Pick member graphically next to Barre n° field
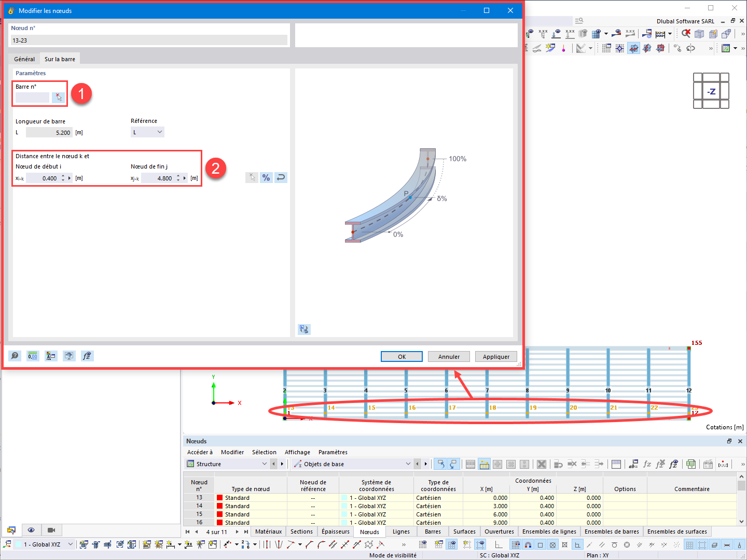This screenshot has height=560, width=747. [x=58, y=97]
